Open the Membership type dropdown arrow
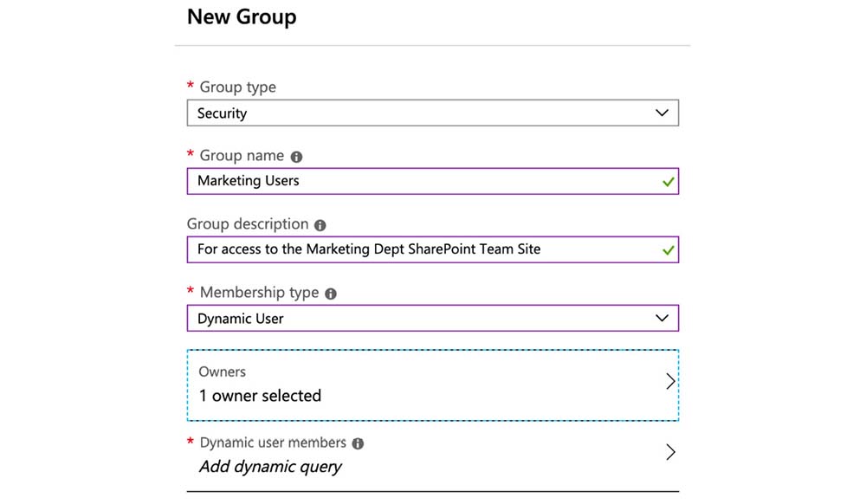The width and height of the screenshot is (866, 504). [662, 319]
